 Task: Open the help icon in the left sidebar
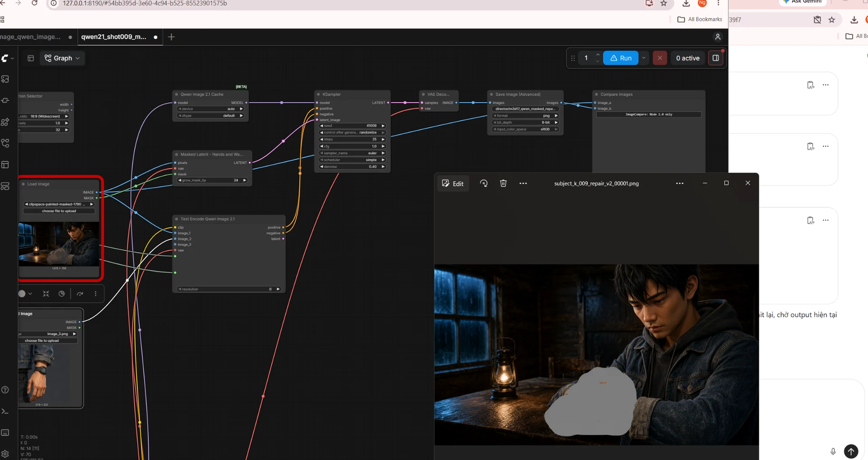5,390
